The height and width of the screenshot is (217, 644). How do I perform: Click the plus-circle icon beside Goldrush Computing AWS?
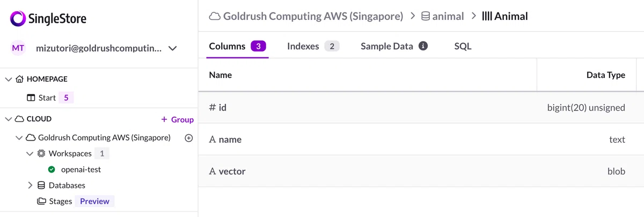[188, 138]
